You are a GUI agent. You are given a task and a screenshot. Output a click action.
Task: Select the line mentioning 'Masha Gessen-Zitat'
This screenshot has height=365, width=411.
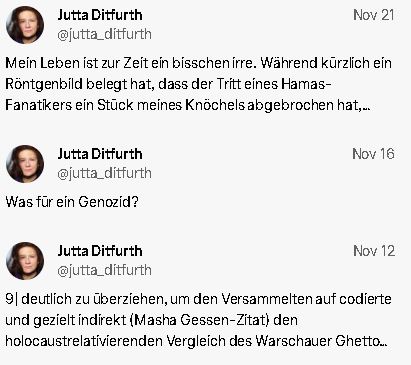[151, 320]
